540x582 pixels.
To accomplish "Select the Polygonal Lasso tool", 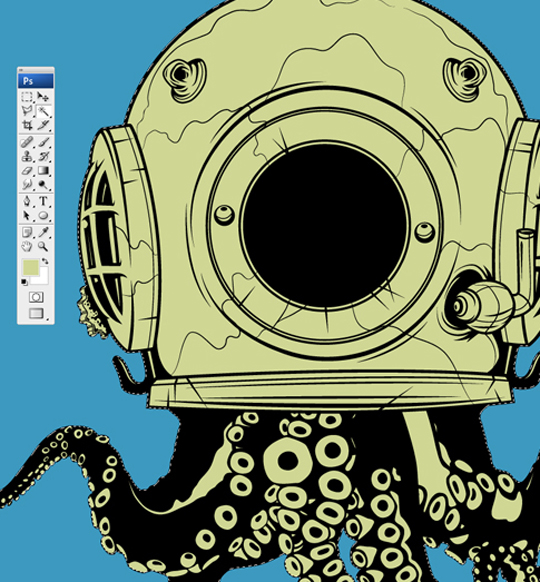I will tap(27, 111).
